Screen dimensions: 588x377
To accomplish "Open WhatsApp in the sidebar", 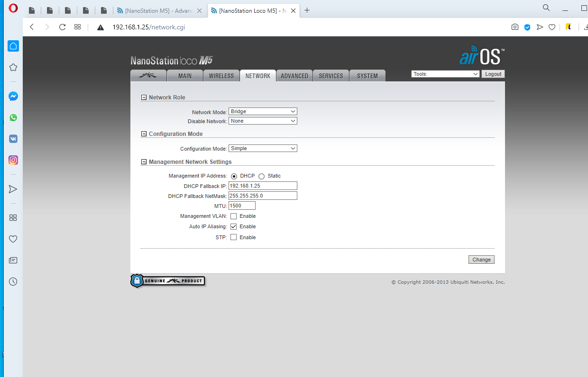I will [13, 117].
